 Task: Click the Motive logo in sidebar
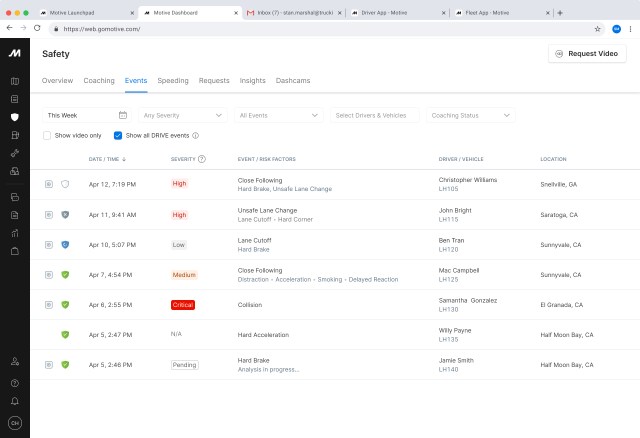14,52
